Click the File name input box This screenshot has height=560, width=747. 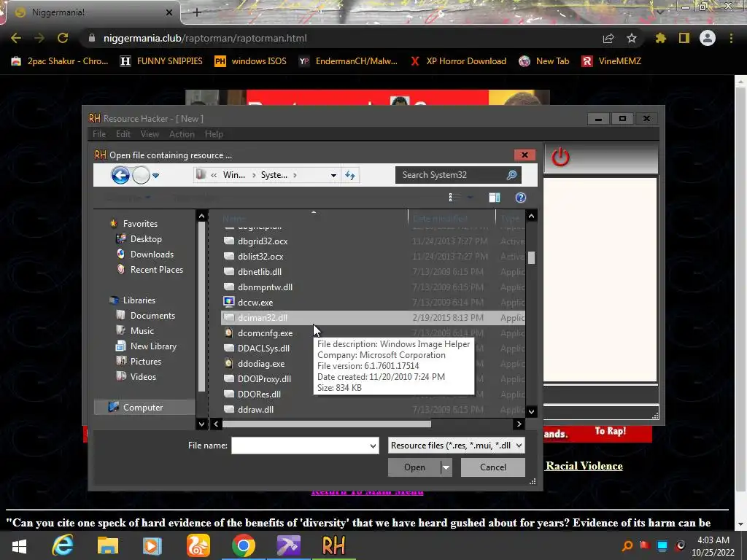(300, 446)
